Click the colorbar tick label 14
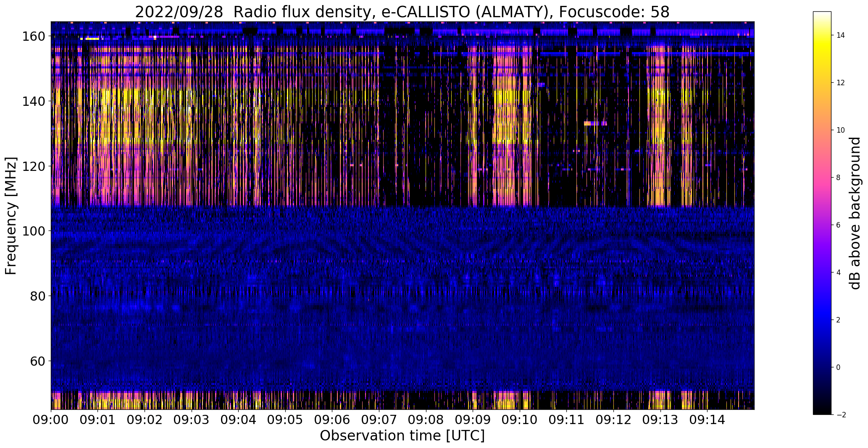The width and height of the screenshot is (868, 448). pos(841,35)
